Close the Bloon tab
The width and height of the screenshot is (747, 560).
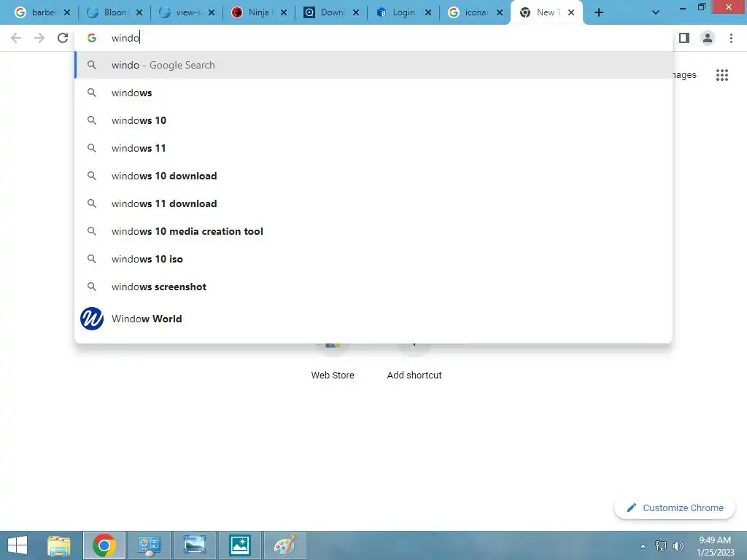139,13
